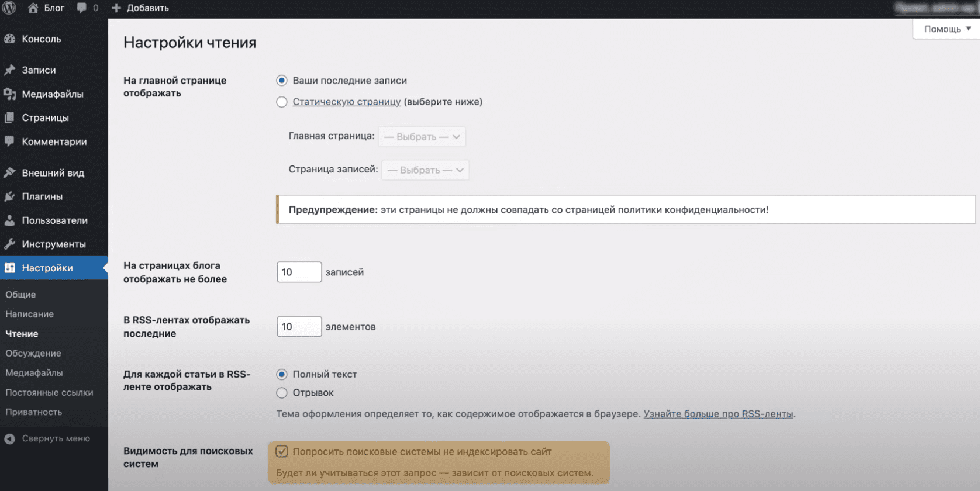Viewport: 980px width, 491px height.
Task: Click the Внешний вид brush icon
Action: click(10, 172)
